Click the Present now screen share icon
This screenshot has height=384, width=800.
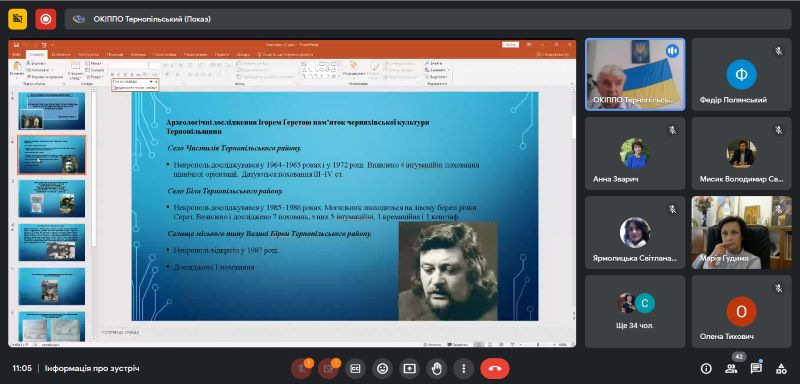(x=410, y=368)
